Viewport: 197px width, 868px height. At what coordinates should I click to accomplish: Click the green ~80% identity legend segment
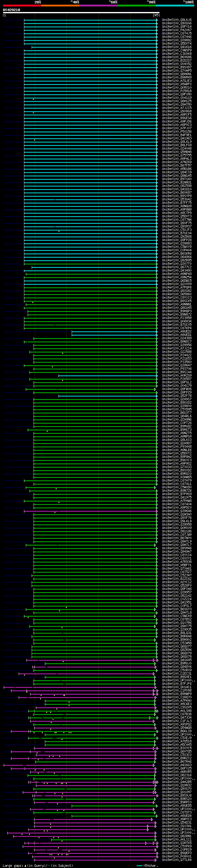(x=137, y=6)
